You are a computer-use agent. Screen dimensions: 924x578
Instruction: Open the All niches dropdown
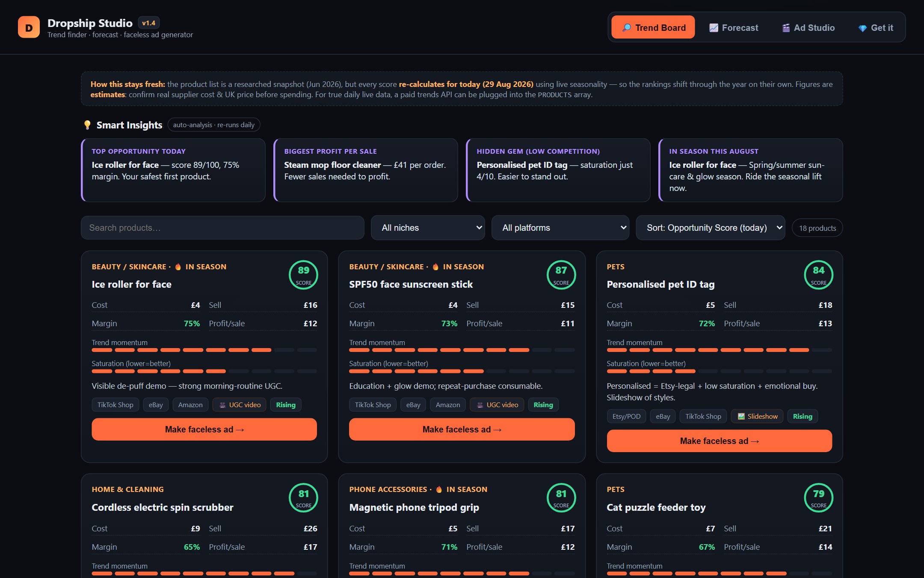(428, 228)
